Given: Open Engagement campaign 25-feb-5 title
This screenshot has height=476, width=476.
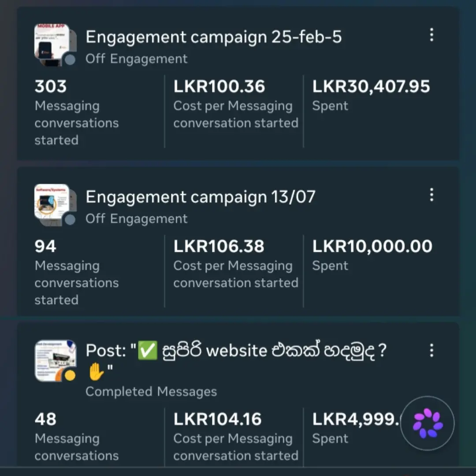Looking at the screenshot, I should coord(214,37).
